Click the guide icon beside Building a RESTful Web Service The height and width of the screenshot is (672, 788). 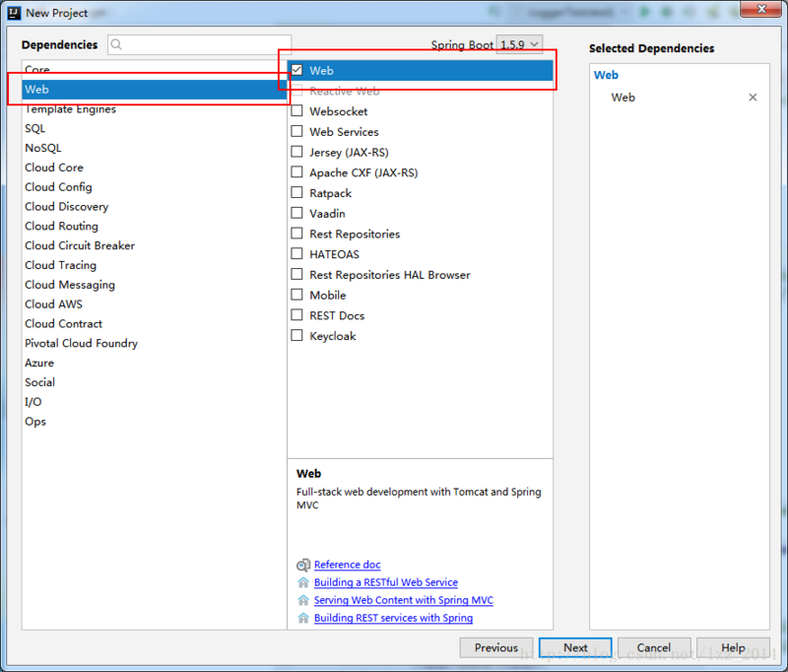[303, 582]
